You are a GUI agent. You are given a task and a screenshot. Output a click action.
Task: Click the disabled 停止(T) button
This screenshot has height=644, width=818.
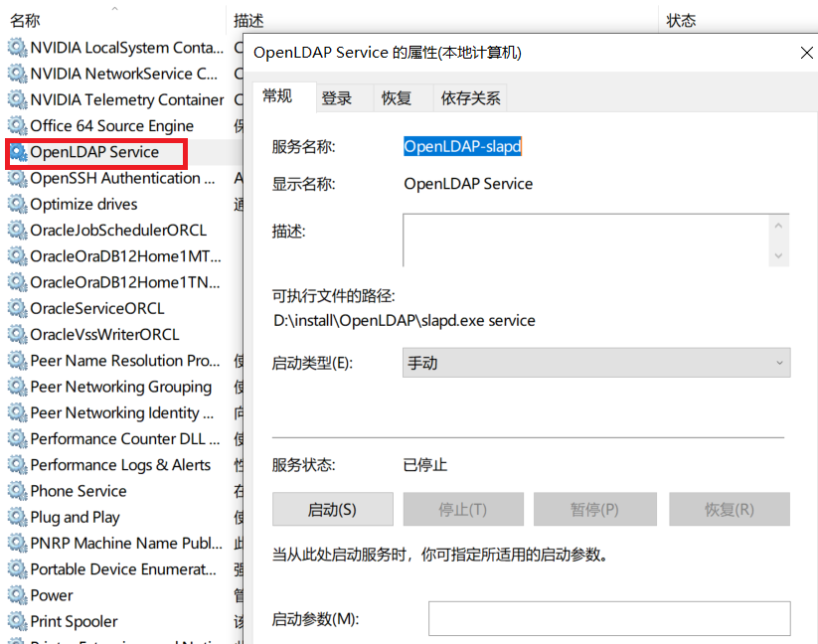click(x=463, y=509)
